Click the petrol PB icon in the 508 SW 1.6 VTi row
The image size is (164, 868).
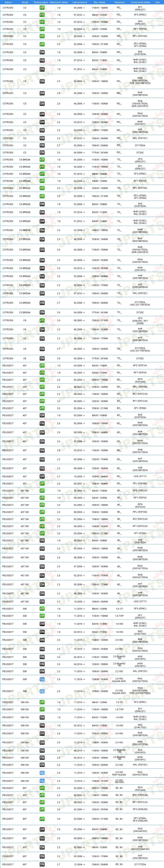(42, 702)
